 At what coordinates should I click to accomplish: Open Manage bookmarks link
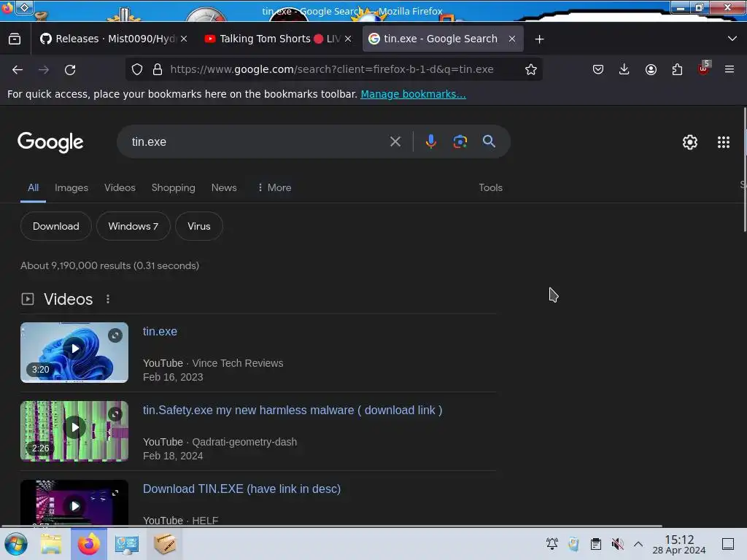pyautogui.click(x=413, y=94)
